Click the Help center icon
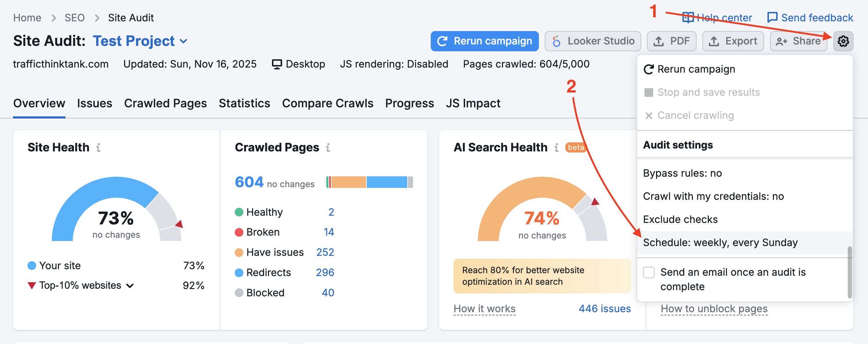 point(688,17)
